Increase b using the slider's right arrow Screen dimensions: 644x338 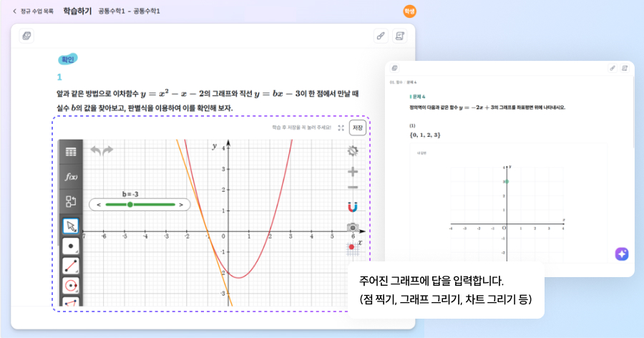click(181, 205)
